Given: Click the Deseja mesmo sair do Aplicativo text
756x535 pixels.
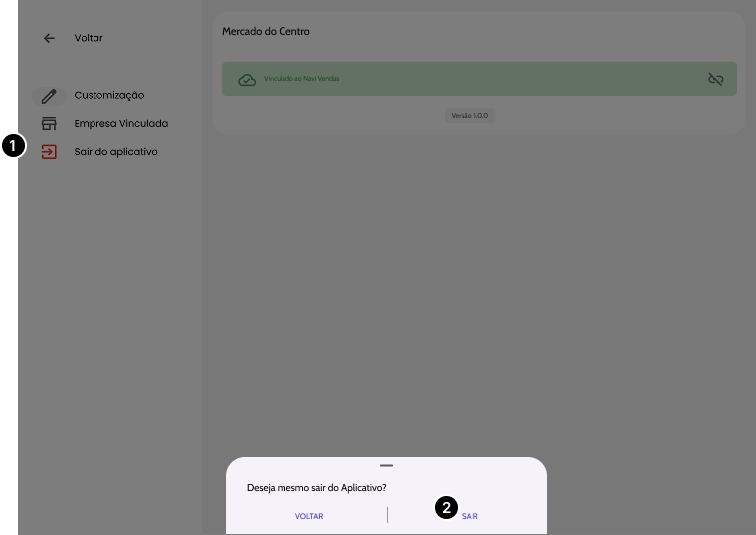Looking at the screenshot, I should point(316,488).
